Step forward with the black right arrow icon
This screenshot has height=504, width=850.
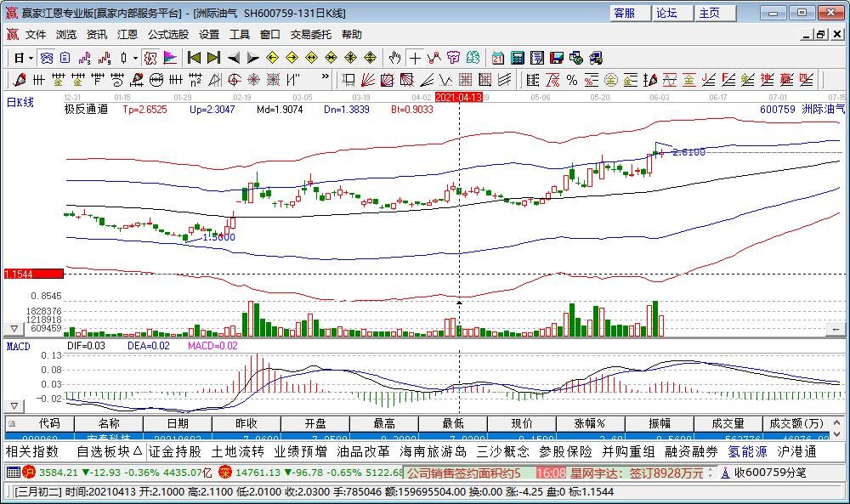coord(252,58)
